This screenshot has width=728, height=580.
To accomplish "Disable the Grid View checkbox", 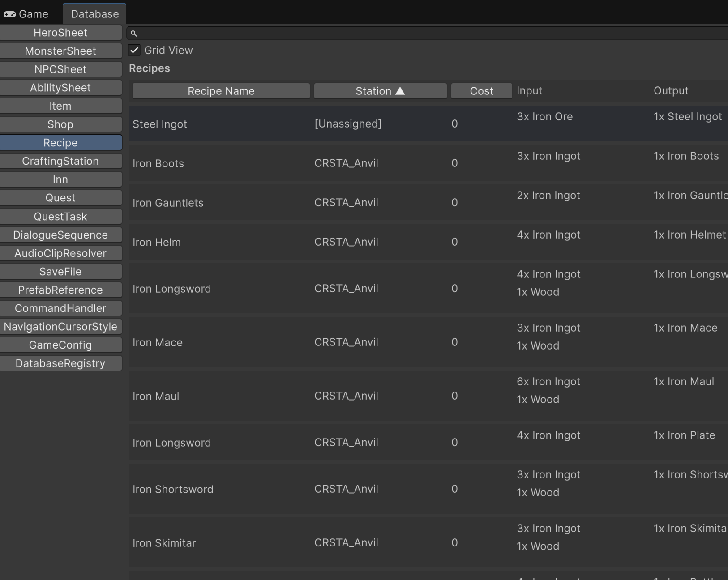I will coord(134,50).
